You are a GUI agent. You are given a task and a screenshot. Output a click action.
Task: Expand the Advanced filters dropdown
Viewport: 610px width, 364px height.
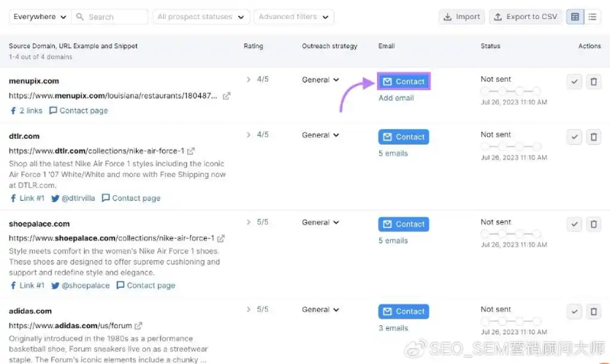point(294,17)
